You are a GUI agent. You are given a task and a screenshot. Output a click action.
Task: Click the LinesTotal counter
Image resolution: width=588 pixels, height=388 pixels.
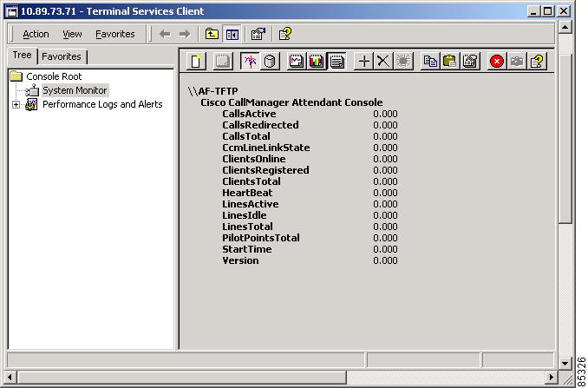pos(247,227)
